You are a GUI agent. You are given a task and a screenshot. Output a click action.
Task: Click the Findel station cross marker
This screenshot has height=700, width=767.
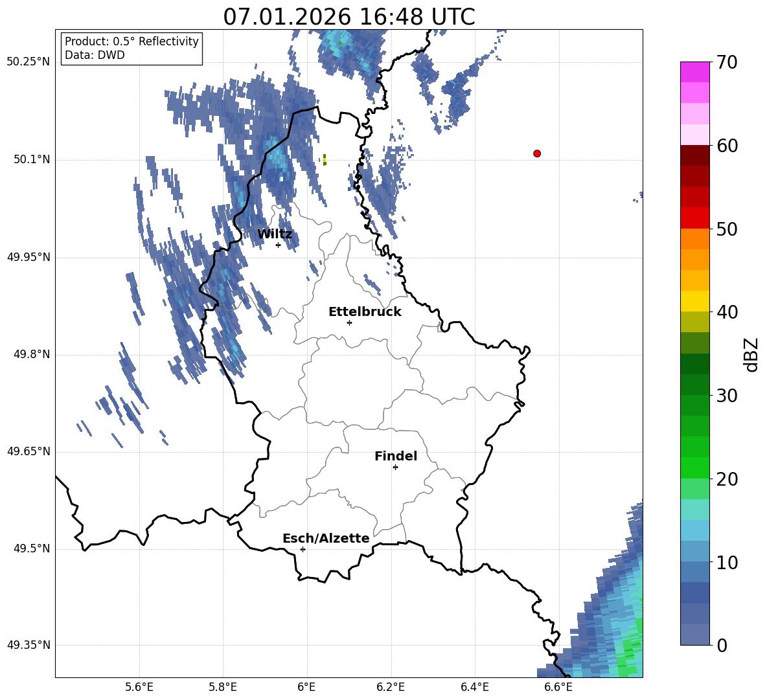click(x=395, y=468)
